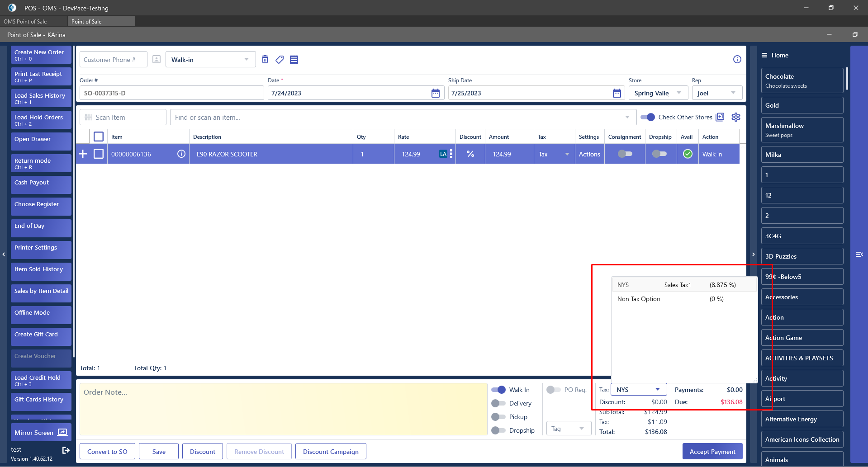Screen dimensions: 868x467
Task: Check the E90 Razor Scooter row checkbox
Action: point(99,154)
